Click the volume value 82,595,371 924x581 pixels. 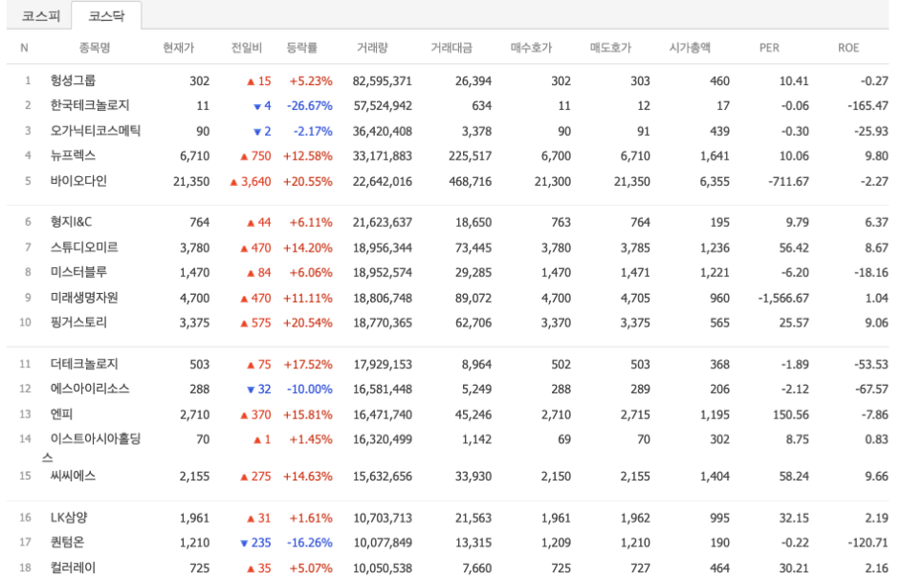click(x=383, y=80)
